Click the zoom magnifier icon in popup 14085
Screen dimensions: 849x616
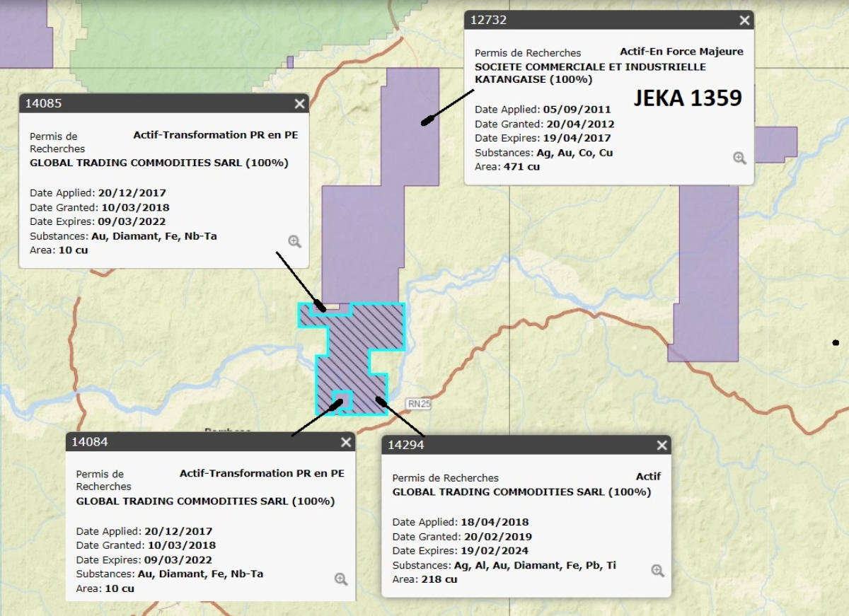coord(294,241)
